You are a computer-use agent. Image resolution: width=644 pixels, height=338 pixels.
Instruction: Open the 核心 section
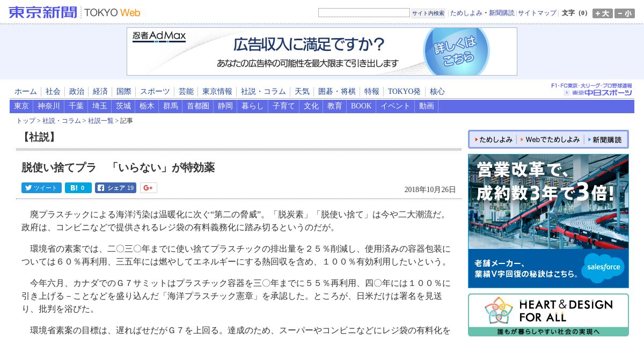[x=437, y=91]
